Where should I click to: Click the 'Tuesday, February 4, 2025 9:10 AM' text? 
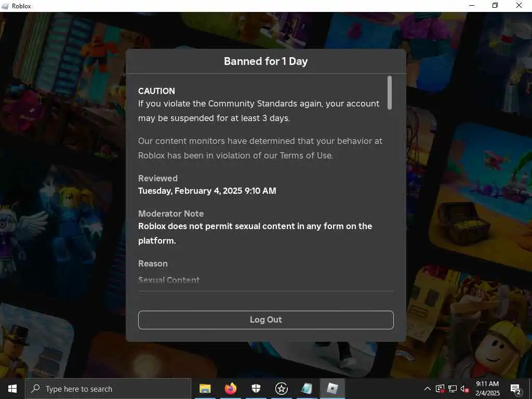pyautogui.click(x=207, y=191)
